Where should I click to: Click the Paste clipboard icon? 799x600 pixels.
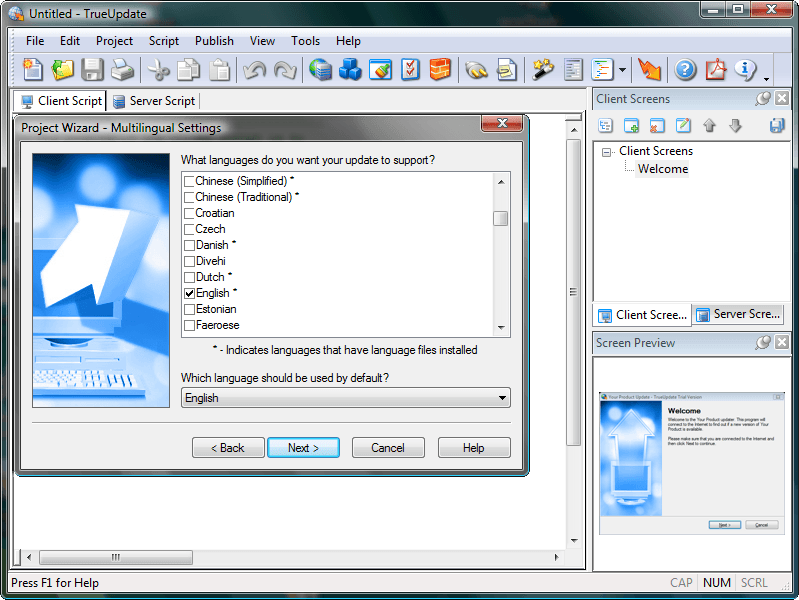[220, 70]
